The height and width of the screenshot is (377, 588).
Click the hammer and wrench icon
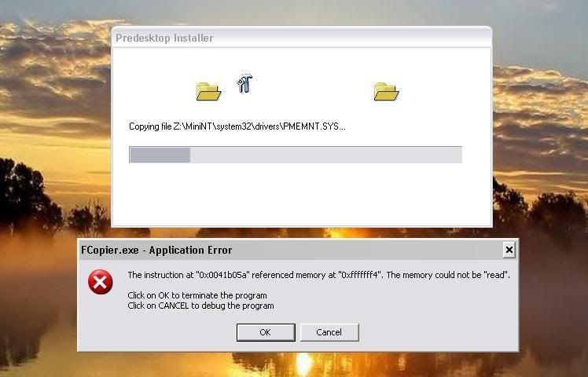pos(244,83)
